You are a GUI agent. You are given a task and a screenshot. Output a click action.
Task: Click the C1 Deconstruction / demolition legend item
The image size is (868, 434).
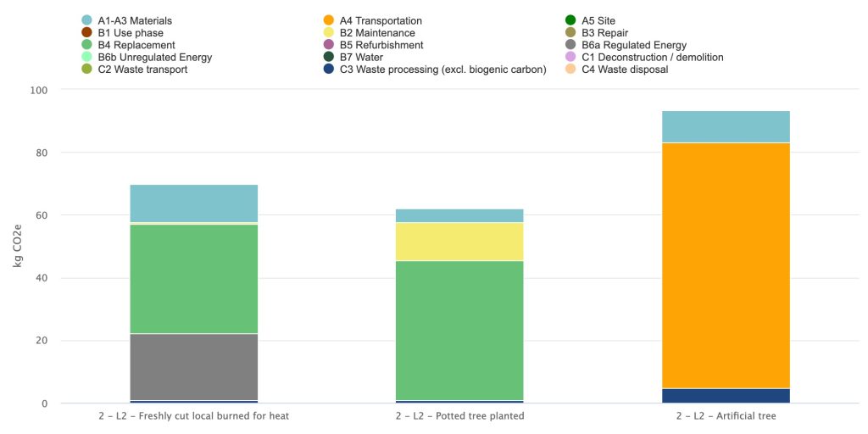click(x=644, y=57)
